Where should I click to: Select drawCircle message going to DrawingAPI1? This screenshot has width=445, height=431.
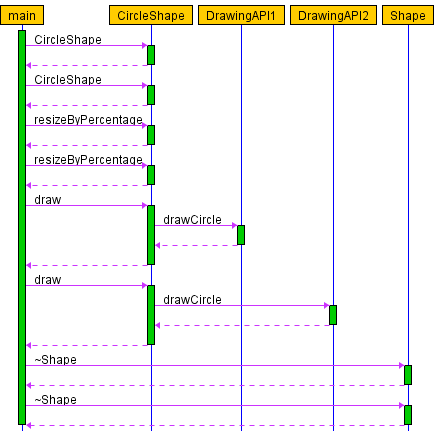(192, 220)
